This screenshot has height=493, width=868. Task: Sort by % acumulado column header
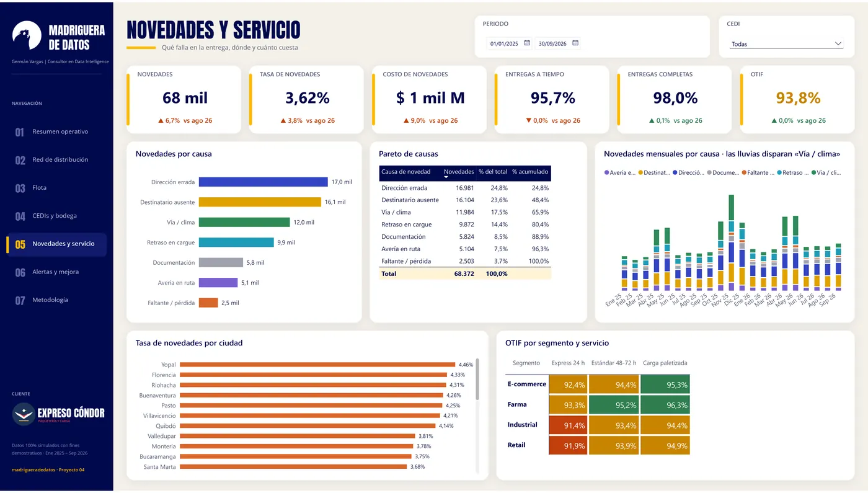[x=531, y=172]
